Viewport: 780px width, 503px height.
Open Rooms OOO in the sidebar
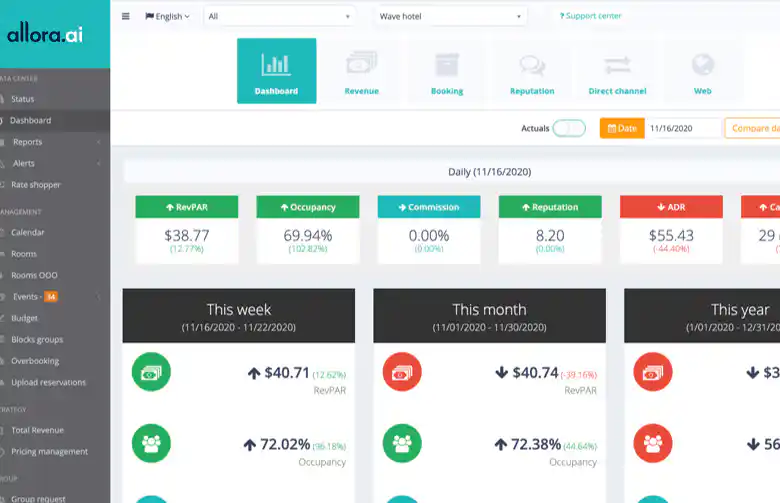click(55, 275)
